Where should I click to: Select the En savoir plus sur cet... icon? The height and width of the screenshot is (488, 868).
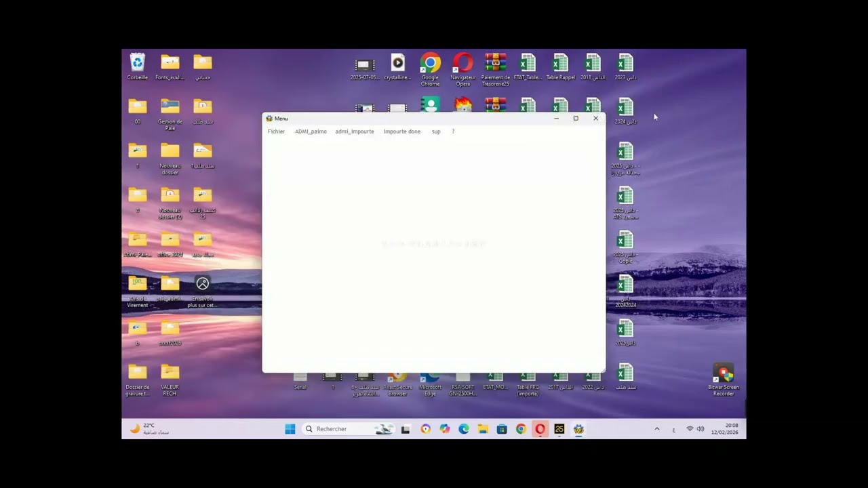click(202, 291)
